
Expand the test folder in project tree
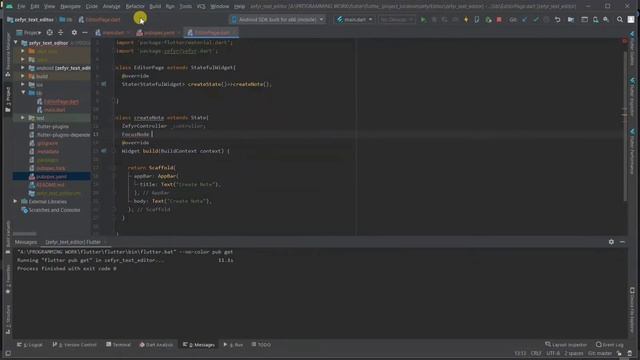click(x=23, y=118)
